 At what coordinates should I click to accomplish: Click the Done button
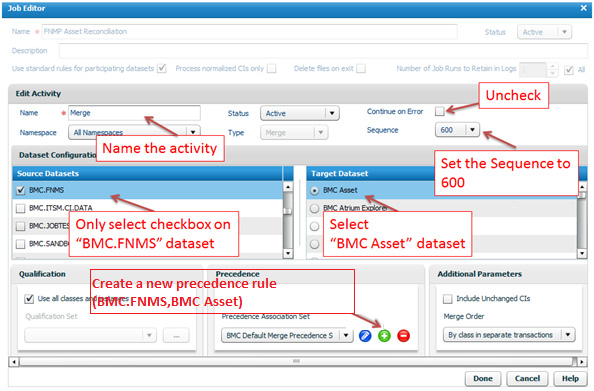click(483, 378)
